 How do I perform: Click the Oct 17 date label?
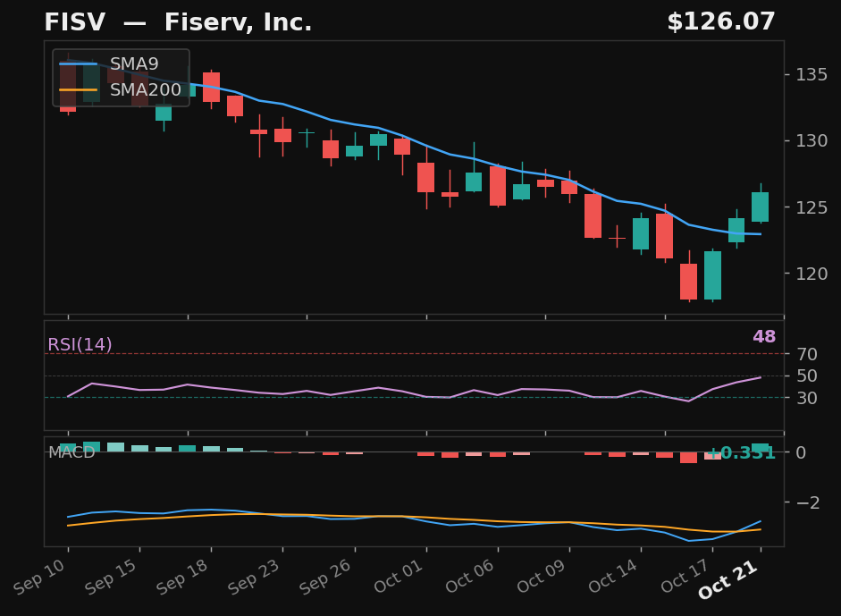pos(685,577)
